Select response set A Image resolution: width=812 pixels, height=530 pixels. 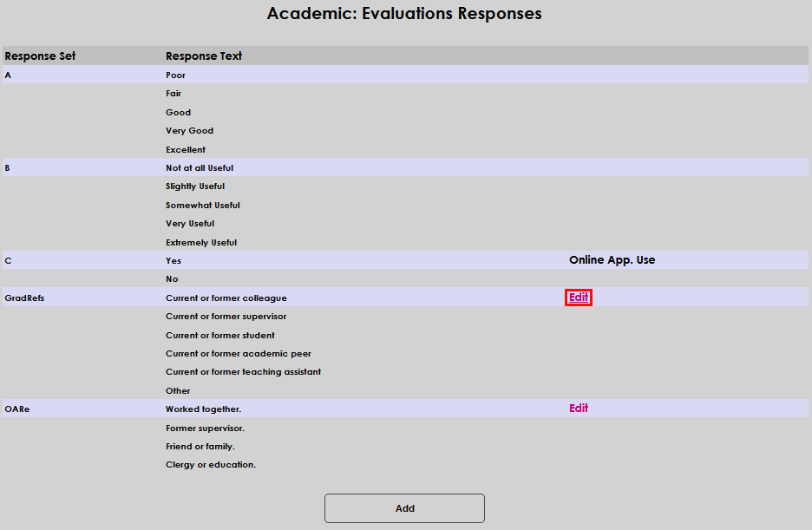7,75
